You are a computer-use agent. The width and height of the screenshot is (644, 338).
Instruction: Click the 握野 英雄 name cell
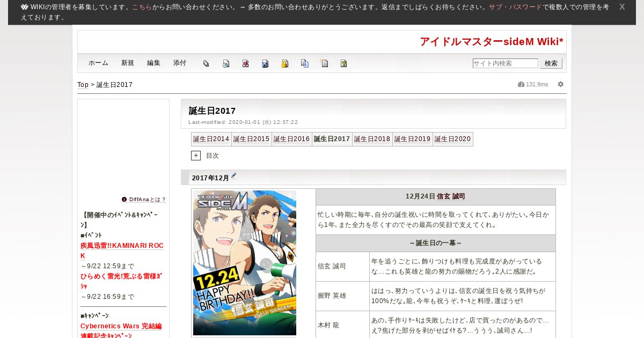pyautogui.click(x=342, y=296)
